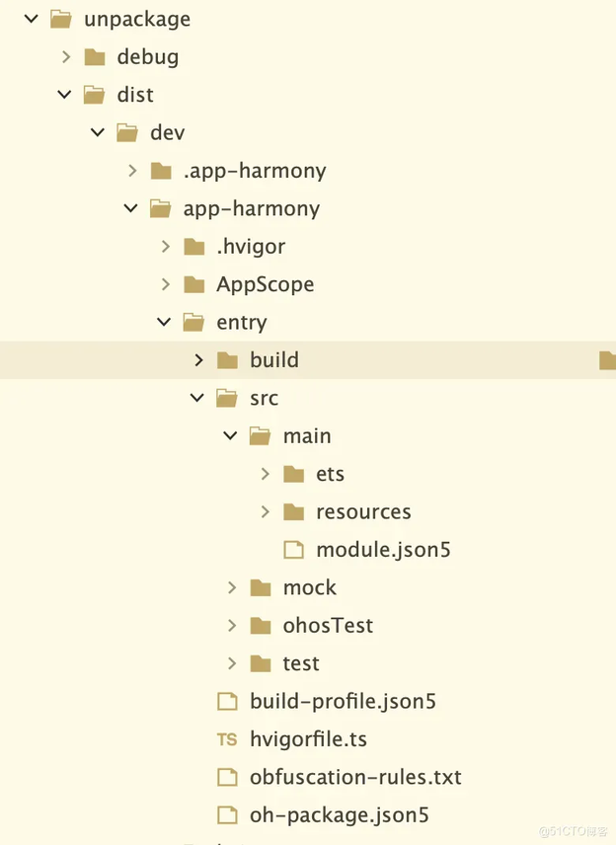The width and height of the screenshot is (616, 845).
Task: Click the file icon for build-profile.json5
Action: click(x=227, y=701)
